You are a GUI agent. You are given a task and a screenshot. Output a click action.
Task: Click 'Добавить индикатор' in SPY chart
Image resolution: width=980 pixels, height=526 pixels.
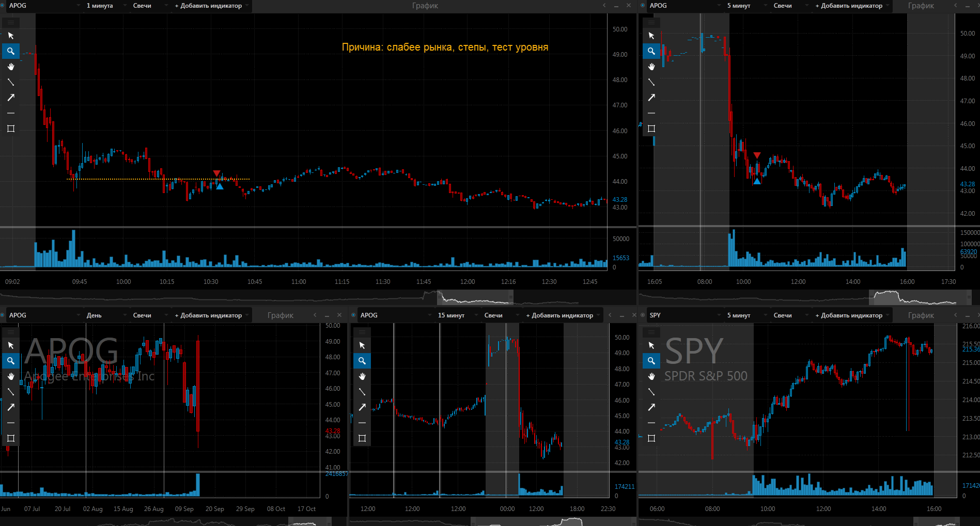pos(852,315)
